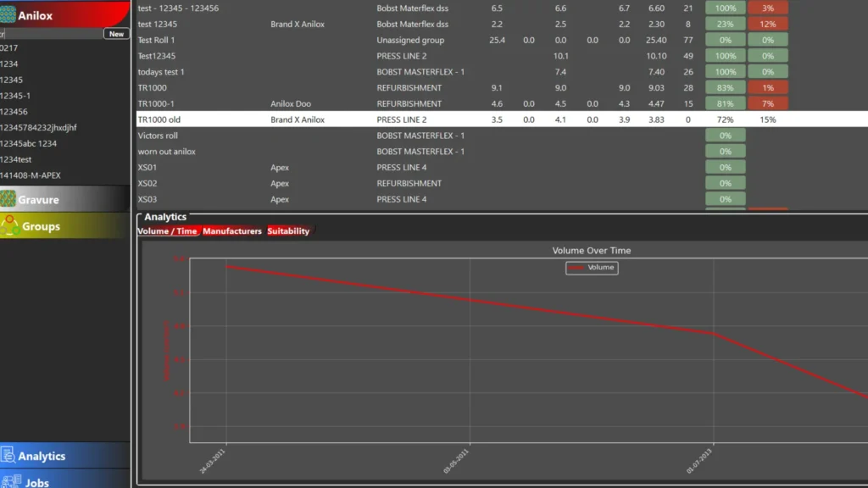This screenshot has height=488, width=868.
Task: Click the Anilox roll icon in sidebar
Action: coord(8,14)
